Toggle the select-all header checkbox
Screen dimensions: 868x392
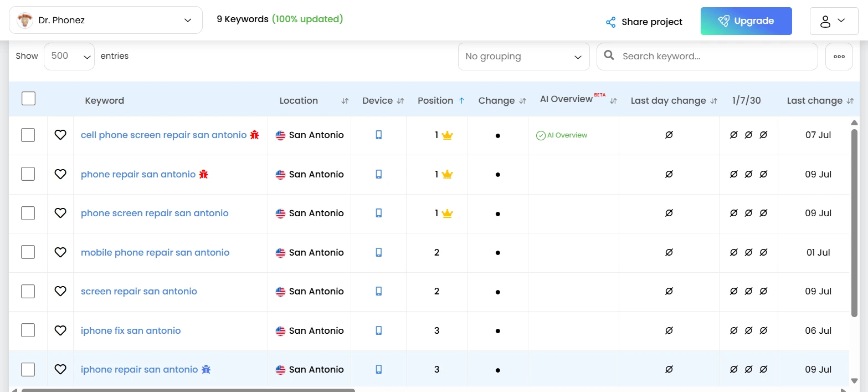coord(28,99)
